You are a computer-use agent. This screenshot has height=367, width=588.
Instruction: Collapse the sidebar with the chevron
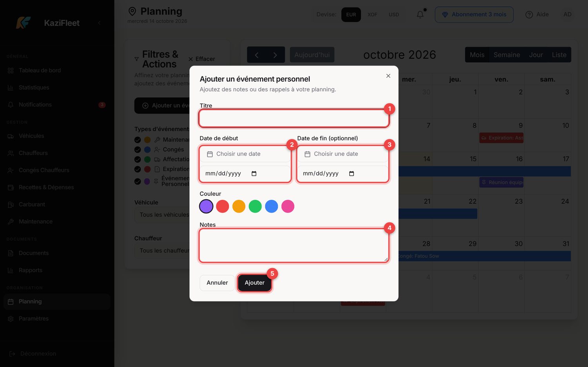99,23
